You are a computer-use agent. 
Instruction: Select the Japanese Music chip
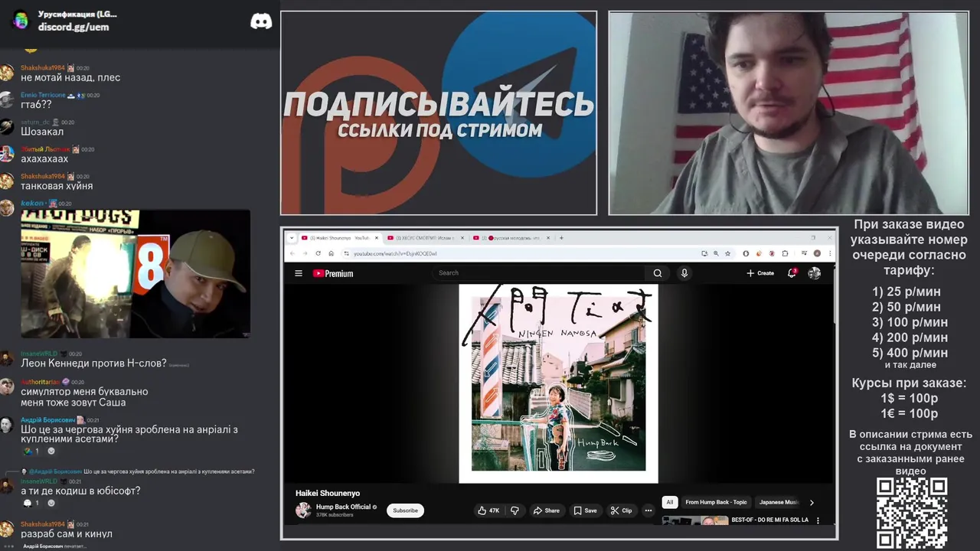[779, 502]
